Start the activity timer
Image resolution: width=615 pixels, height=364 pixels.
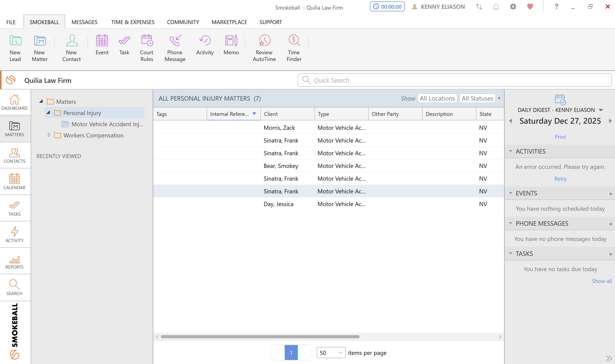(x=387, y=6)
